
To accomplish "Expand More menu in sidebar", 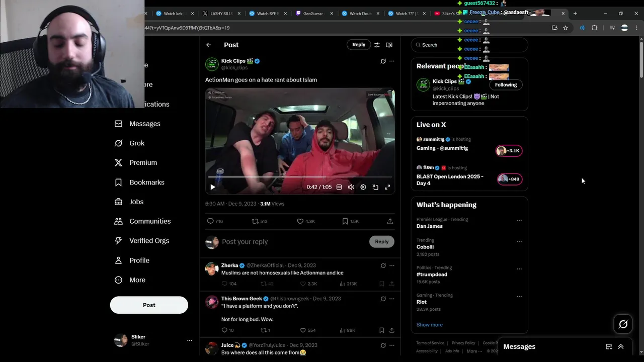I will [130, 280].
